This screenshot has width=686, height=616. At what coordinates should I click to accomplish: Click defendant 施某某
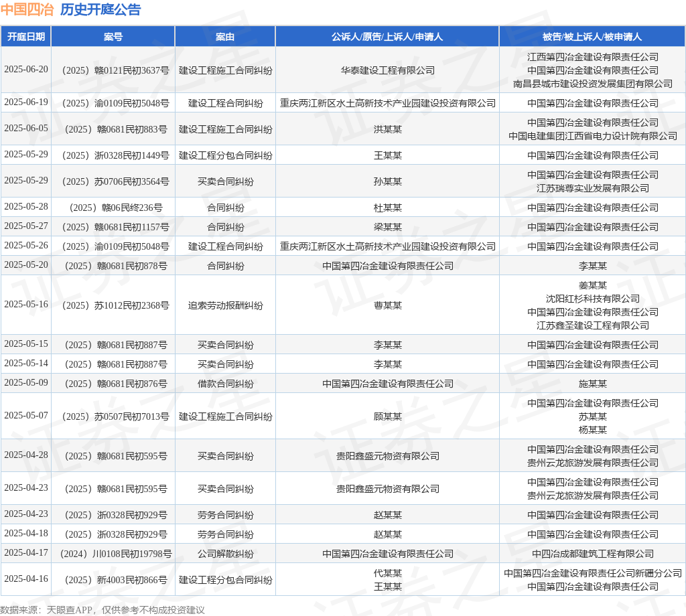(592, 384)
